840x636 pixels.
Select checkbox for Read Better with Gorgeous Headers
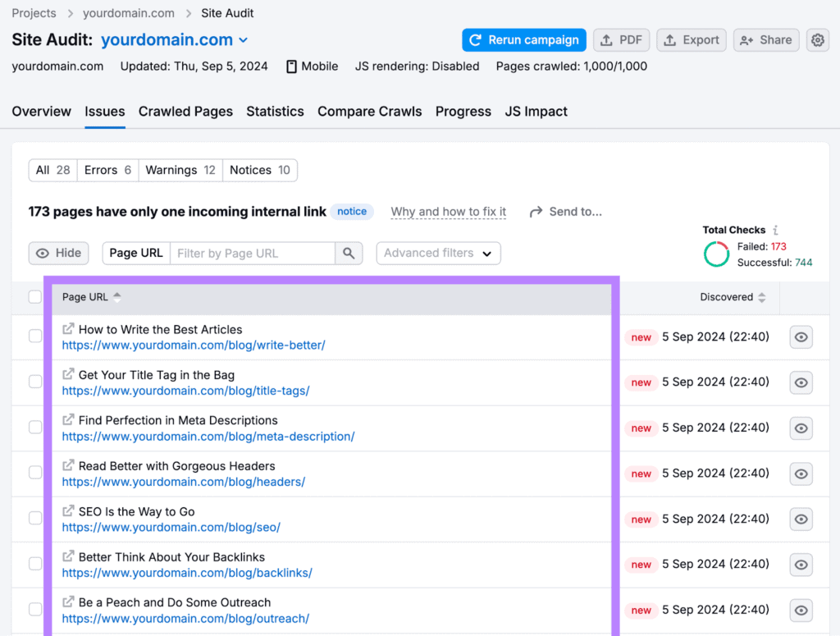coord(35,473)
